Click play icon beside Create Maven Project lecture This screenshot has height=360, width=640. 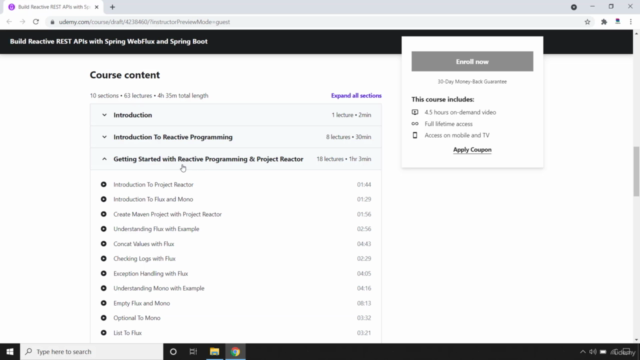click(x=104, y=214)
